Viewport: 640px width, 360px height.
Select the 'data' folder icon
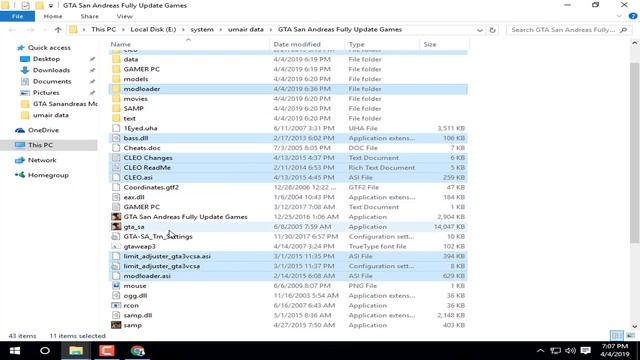(116, 60)
